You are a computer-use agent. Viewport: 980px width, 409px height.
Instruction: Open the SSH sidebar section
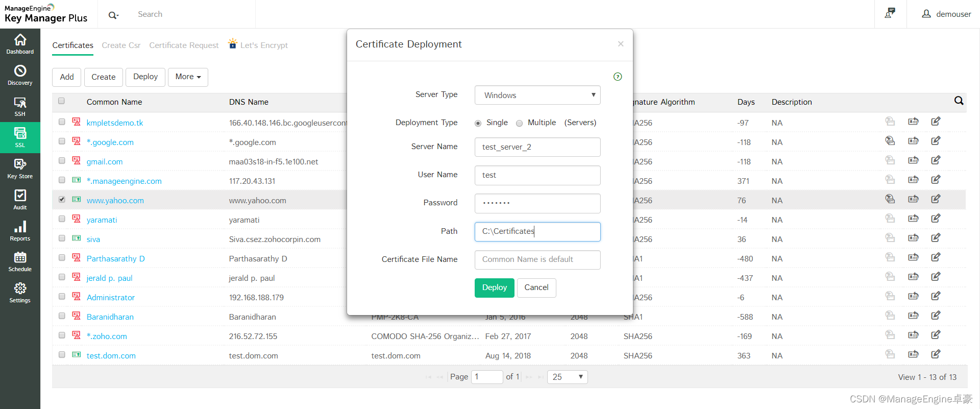(20, 106)
